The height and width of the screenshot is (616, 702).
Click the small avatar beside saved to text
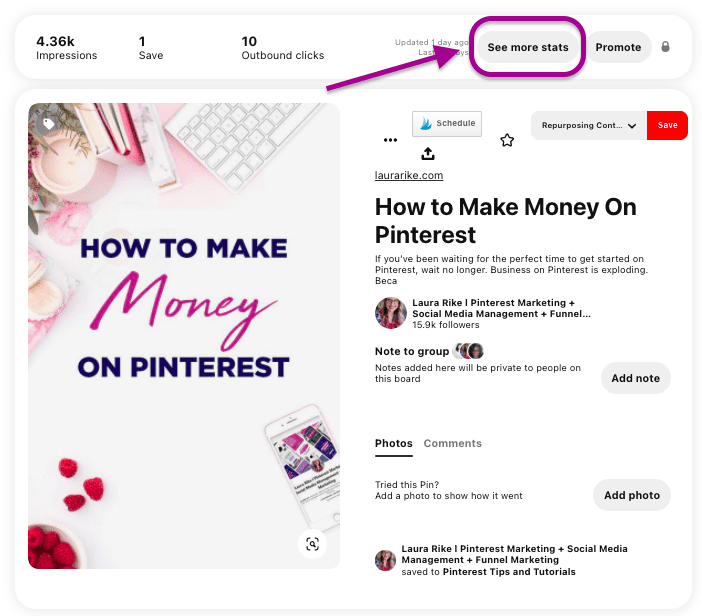point(385,560)
